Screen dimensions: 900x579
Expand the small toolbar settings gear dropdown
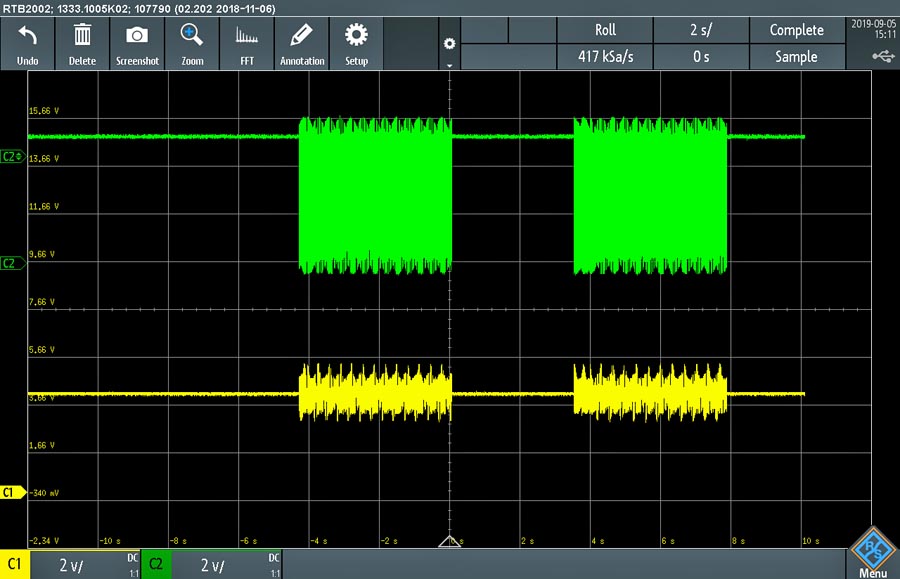(449, 44)
